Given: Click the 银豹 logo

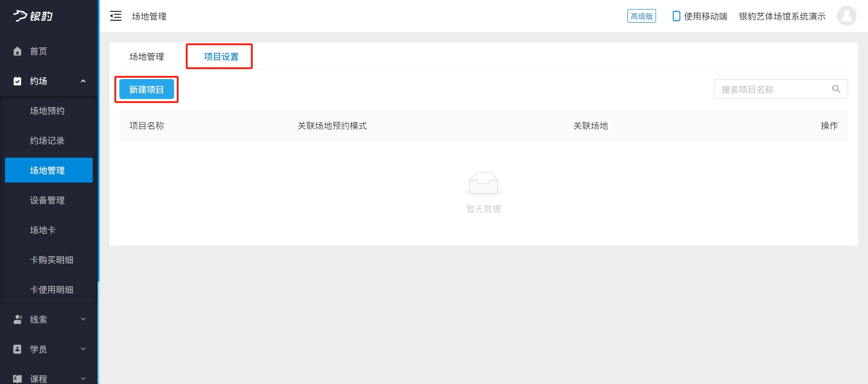Looking at the screenshot, I should point(33,16).
